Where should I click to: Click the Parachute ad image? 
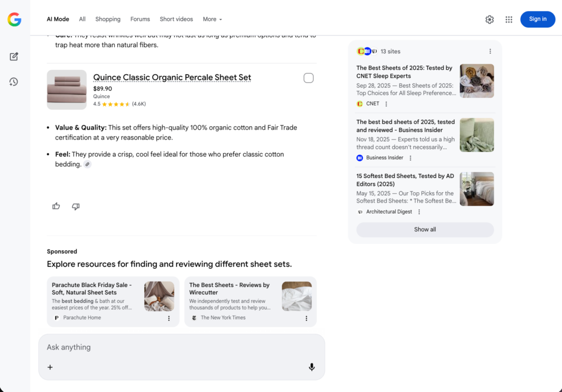[159, 296]
